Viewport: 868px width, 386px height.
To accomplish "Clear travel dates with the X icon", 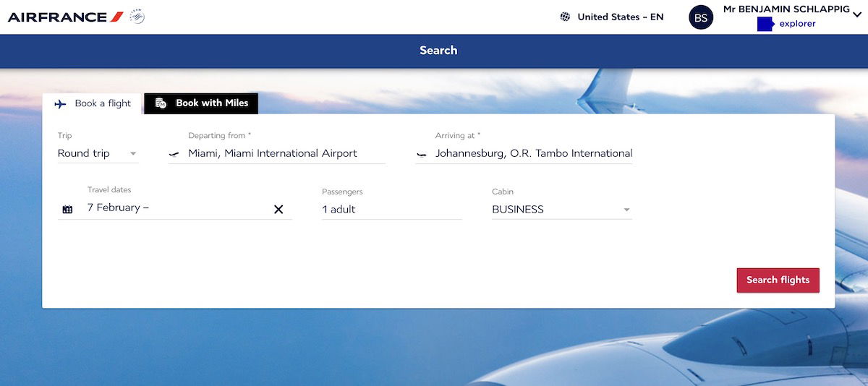I will [x=278, y=210].
